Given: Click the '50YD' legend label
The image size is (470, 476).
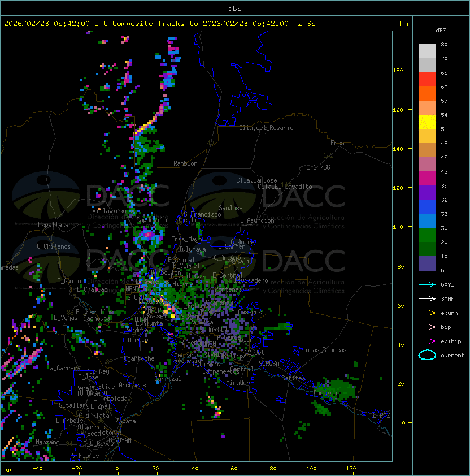Looking at the screenshot, I should (x=447, y=285).
